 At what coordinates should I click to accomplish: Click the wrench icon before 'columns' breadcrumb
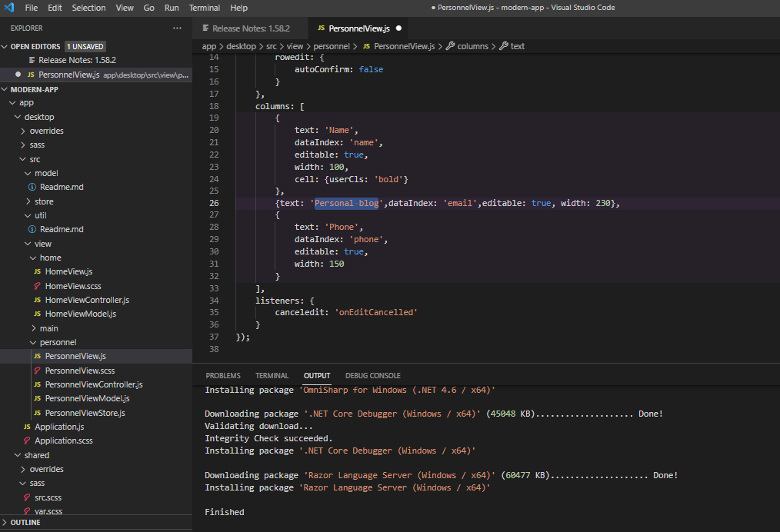click(x=450, y=46)
